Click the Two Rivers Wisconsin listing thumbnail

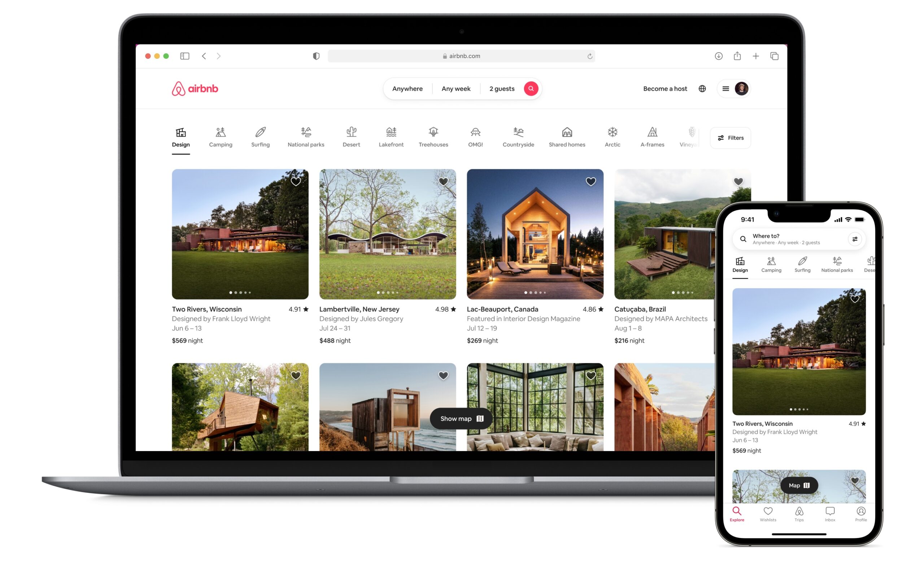(x=240, y=234)
